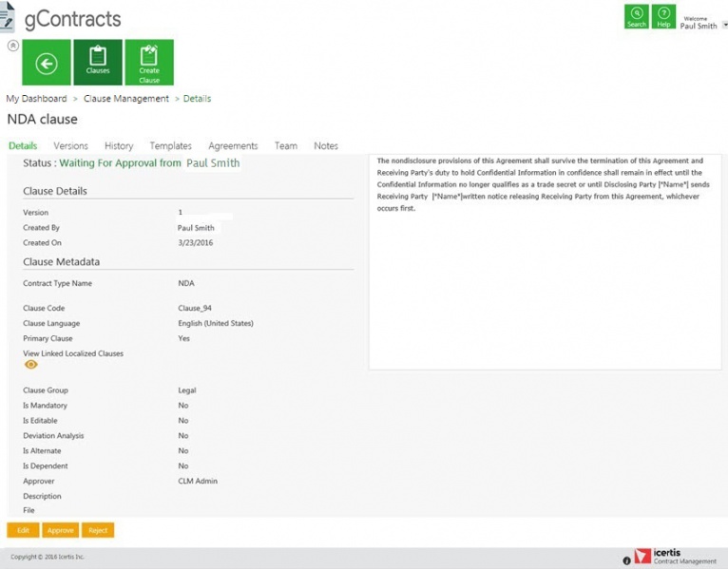Navigate to My Dashboard breadcrumb
This screenshot has width=728, height=569.
coord(36,99)
